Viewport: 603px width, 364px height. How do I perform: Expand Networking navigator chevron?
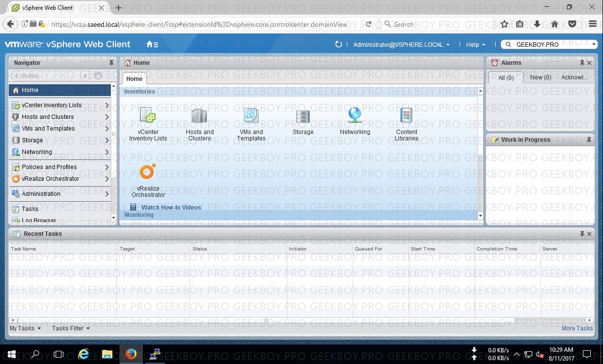click(107, 152)
